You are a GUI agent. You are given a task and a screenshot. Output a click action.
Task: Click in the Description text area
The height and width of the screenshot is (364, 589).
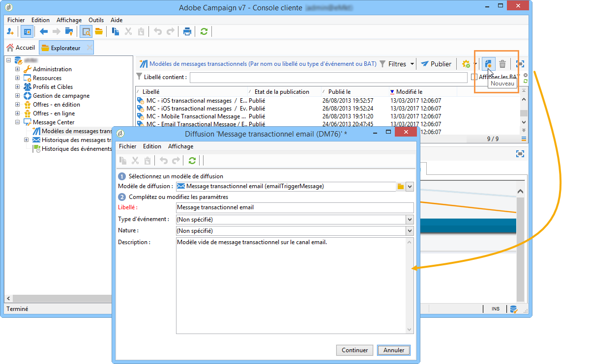[x=294, y=285]
